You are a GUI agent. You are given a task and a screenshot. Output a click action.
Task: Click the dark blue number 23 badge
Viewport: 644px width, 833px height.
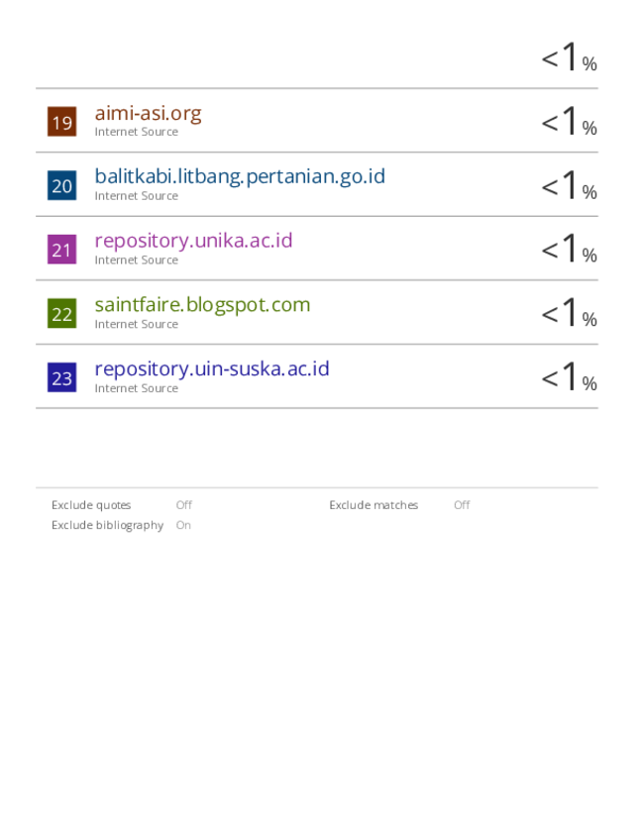point(61,377)
